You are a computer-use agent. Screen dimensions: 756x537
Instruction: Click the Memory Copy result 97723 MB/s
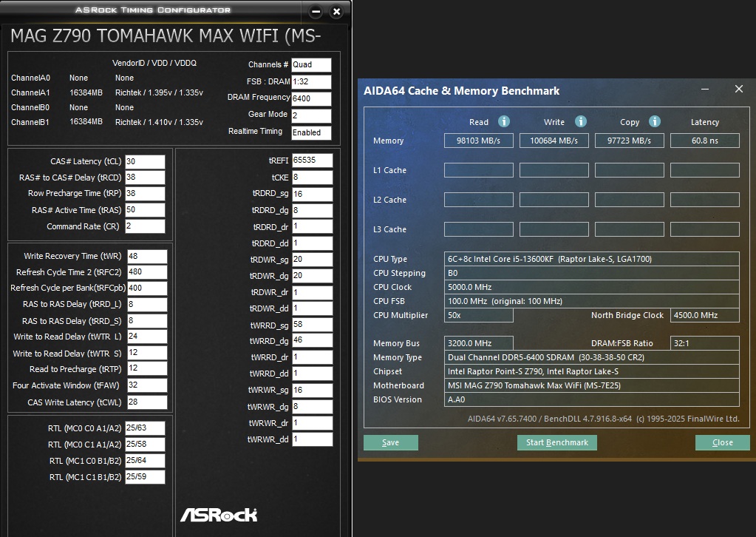coord(629,141)
